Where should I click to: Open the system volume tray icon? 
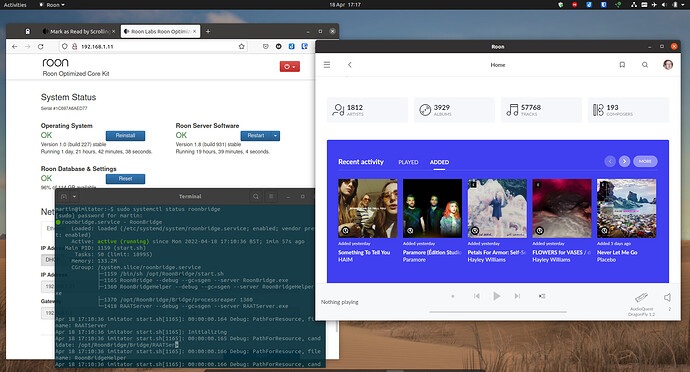(664, 5)
